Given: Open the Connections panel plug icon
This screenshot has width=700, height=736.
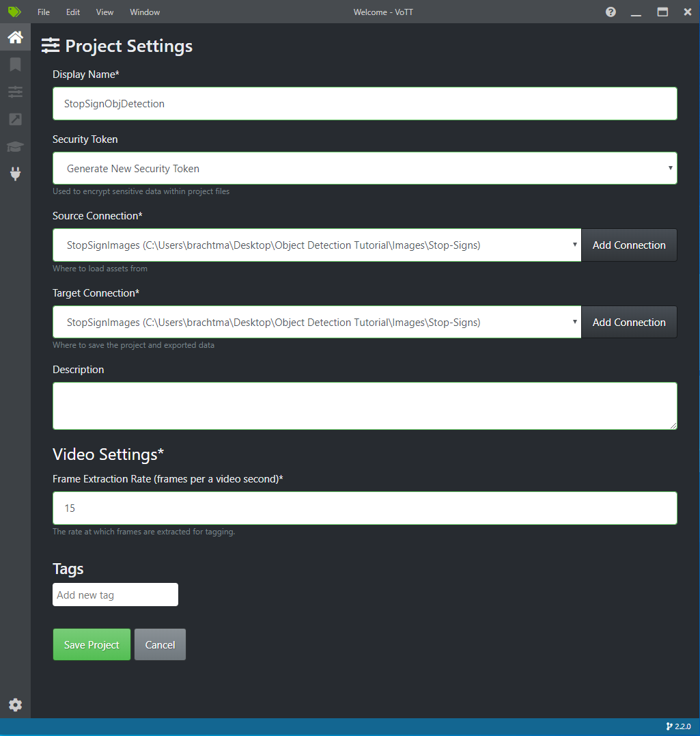Looking at the screenshot, I should [x=15, y=174].
